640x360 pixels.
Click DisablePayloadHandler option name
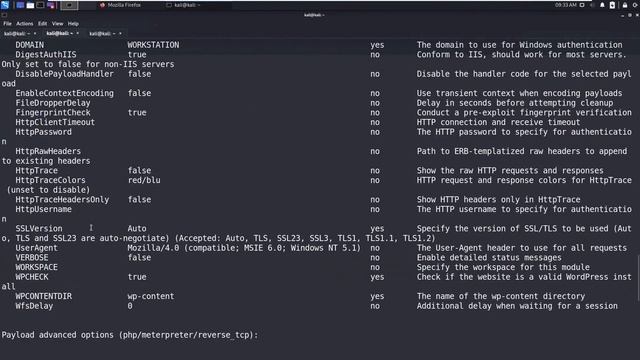click(x=64, y=74)
